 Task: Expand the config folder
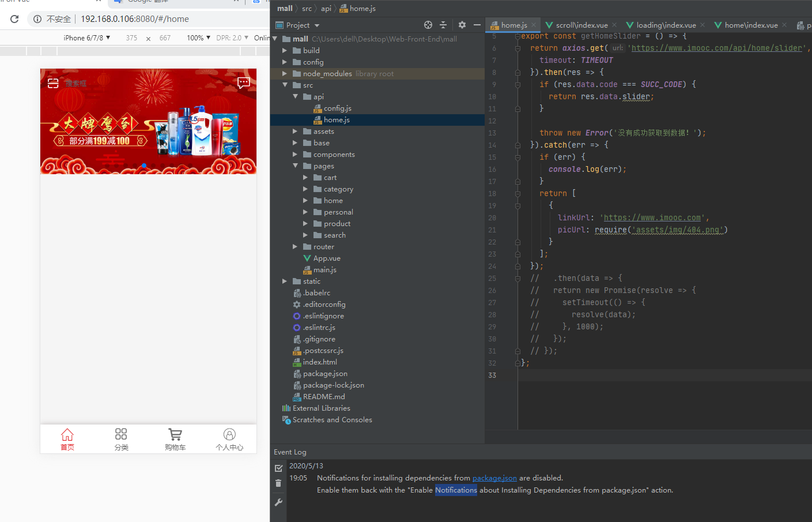pyautogui.click(x=285, y=62)
